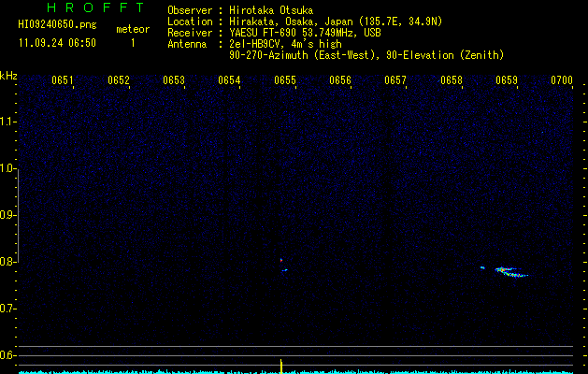Click the 1.0 kHz axis label

pos(7,168)
